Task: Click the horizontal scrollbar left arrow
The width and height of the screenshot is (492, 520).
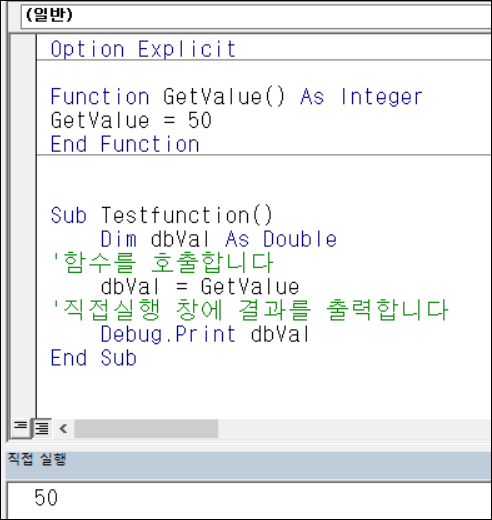Action: (63, 428)
